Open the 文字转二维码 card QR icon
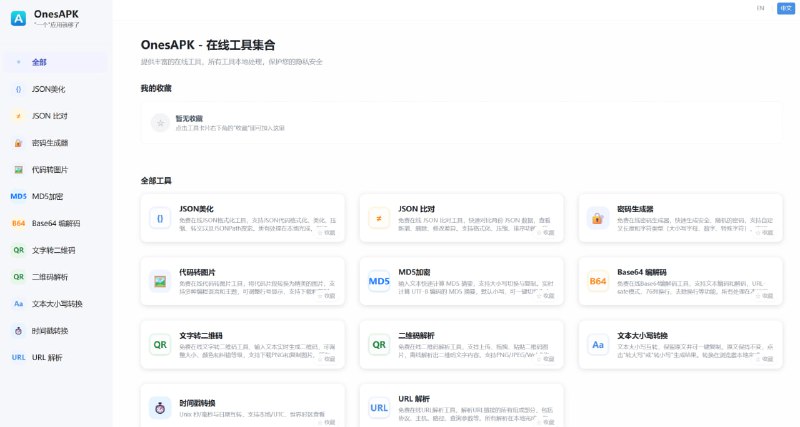The height and width of the screenshot is (427, 800). (160, 345)
